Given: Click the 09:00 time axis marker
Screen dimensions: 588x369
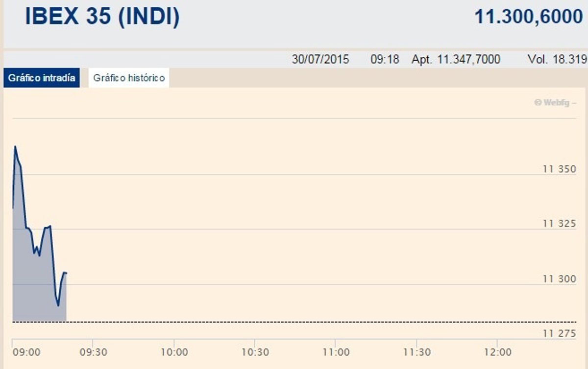Looking at the screenshot, I should coord(26,352).
